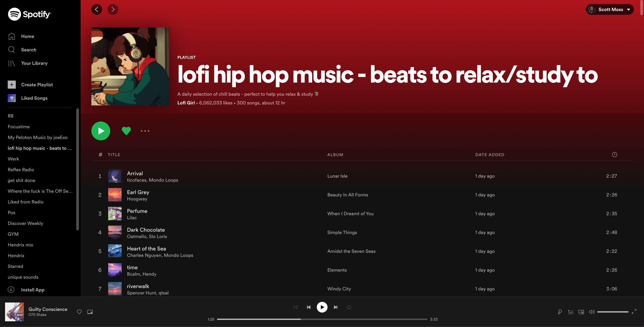Play the track Dark Chocolate
The image size is (644, 327).
coord(146,230)
